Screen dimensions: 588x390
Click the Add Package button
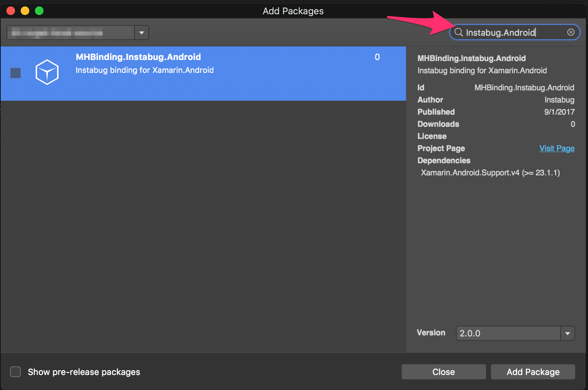pos(533,372)
